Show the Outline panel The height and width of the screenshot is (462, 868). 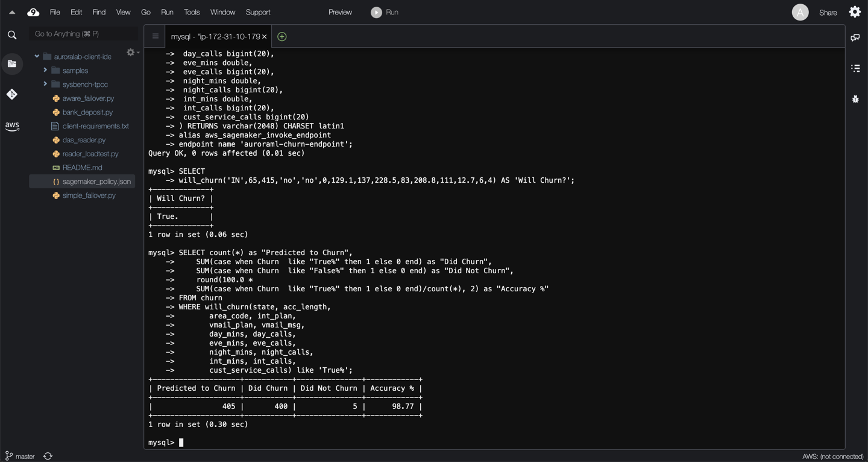point(855,68)
